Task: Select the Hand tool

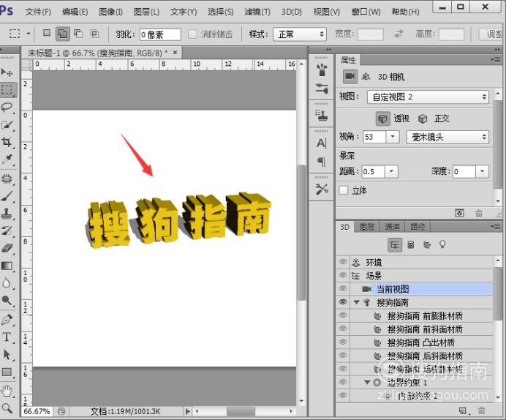Action: click(7, 391)
